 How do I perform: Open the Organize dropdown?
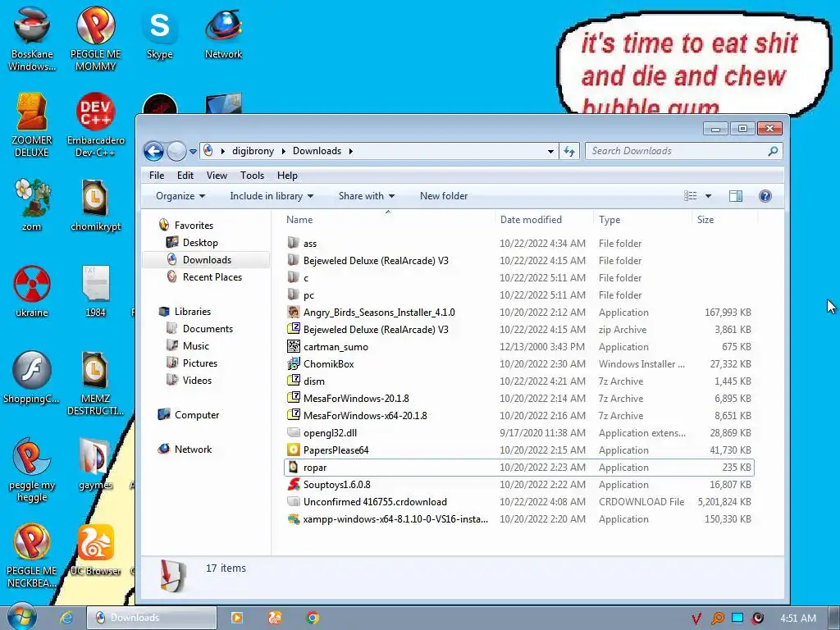180,196
